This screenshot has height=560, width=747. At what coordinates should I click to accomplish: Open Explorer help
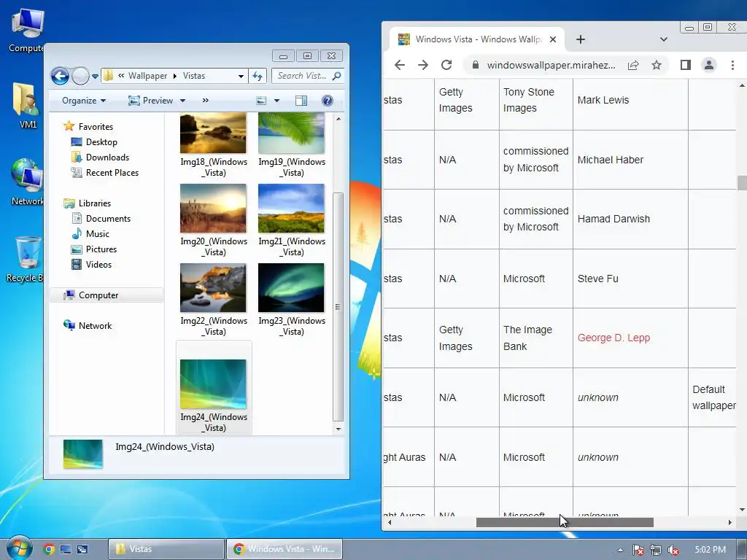coord(328,101)
